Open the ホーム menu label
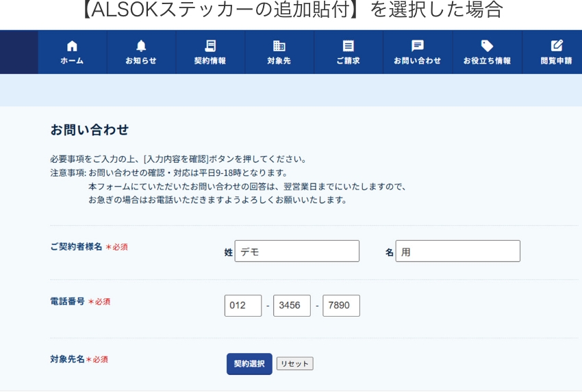Viewport: 582px width, 392px height. pos(72,61)
